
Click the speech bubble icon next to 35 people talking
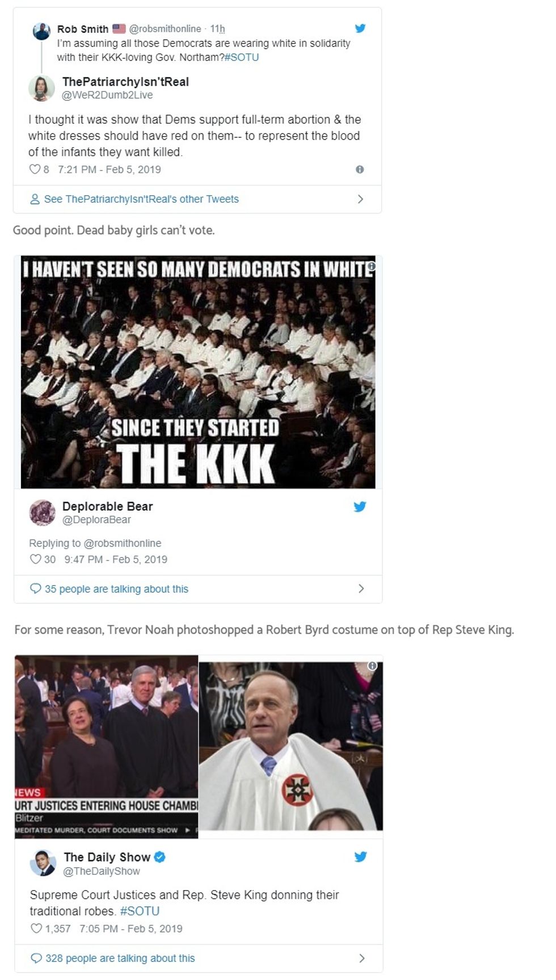(x=35, y=588)
